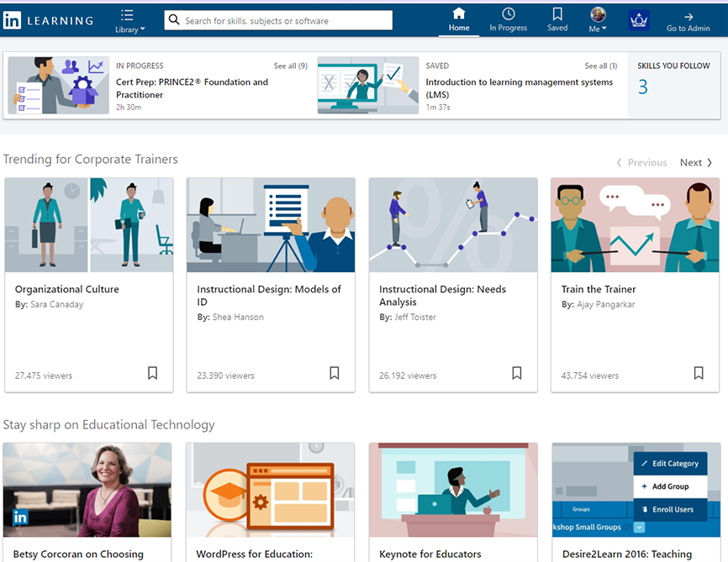Screen dimensions: 728x562
Task: Open the Keynote for Educators title
Action: click(430, 554)
